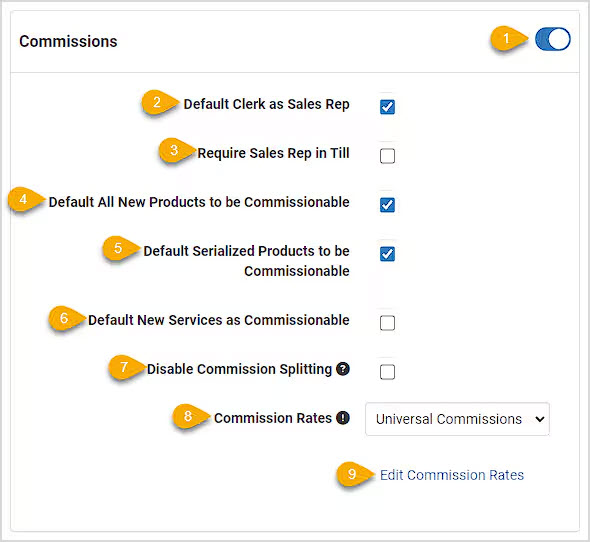Image resolution: width=590 pixels, height=542 pixels.
Task: Uncheck Default Serialized Products to be Commissionable
Action: [x=387, y=254]
